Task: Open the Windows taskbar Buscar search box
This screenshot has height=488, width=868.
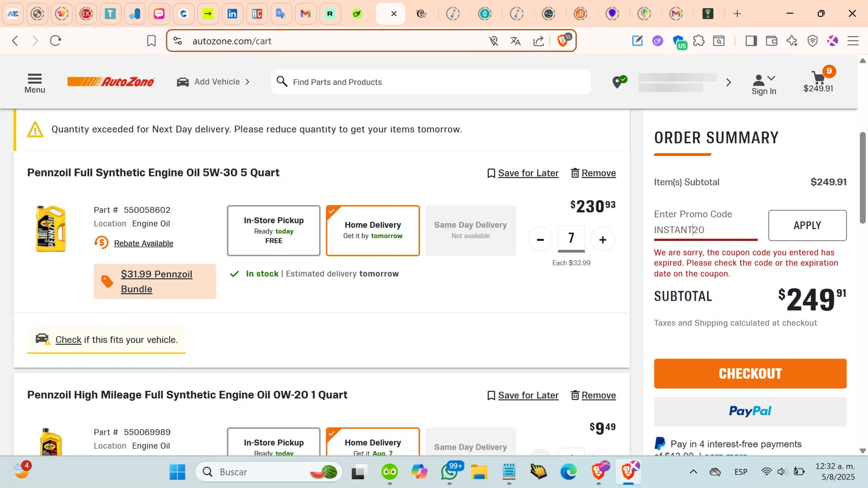Action: pos(269,472)
